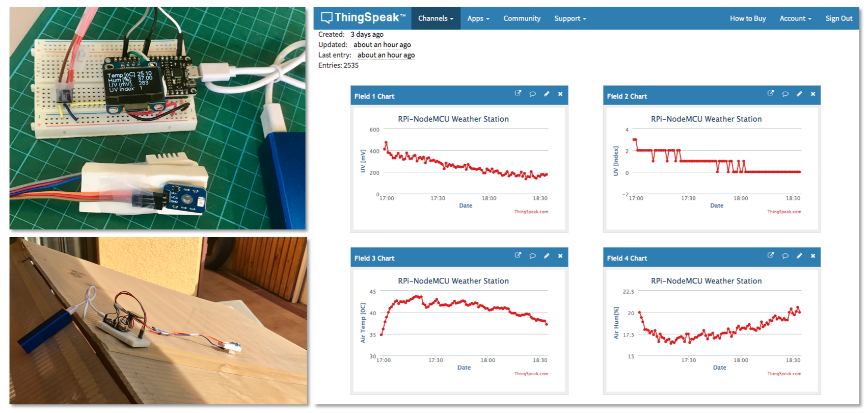Click the Field 3 Chart title

pos(374,258)
